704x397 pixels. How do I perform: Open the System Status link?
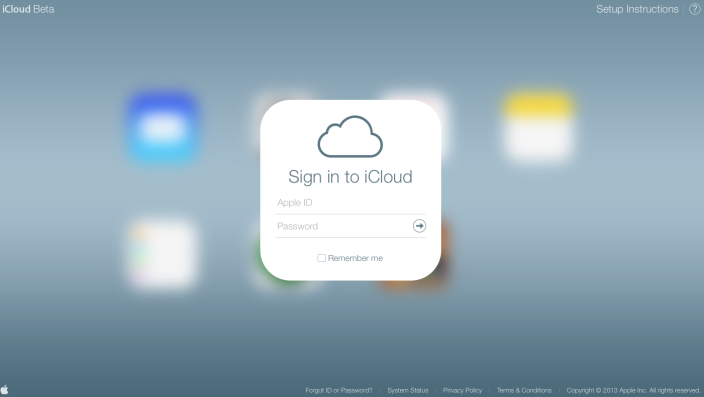(x=408, y=390)
